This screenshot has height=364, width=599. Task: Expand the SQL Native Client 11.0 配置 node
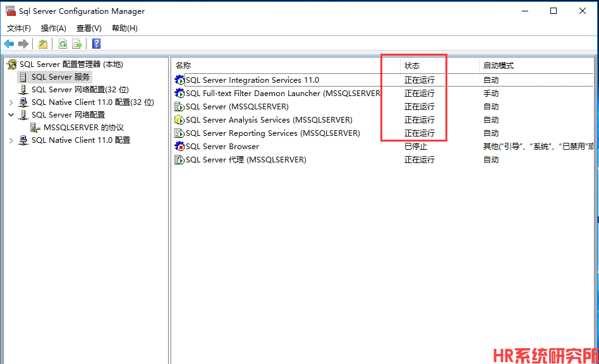tap(11, 140)
